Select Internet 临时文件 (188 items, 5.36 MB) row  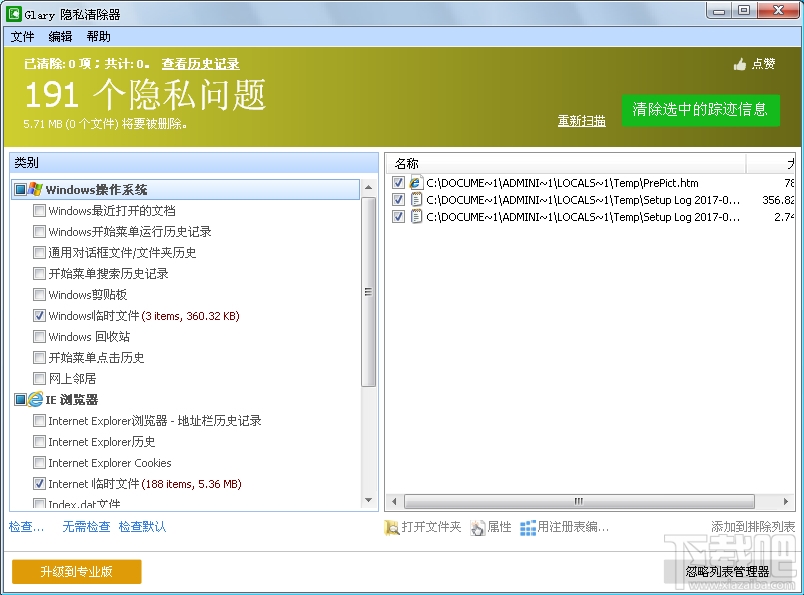pyautogui.click(x=145, y=484)
